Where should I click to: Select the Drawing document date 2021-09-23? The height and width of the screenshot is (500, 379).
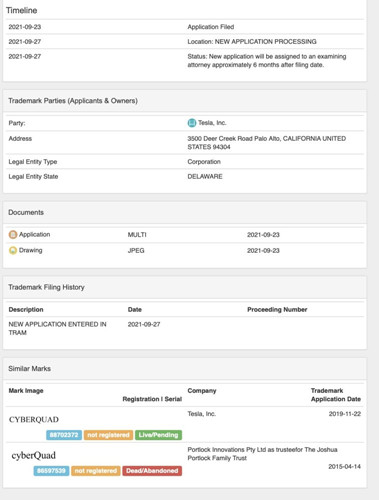coord(263,251)
